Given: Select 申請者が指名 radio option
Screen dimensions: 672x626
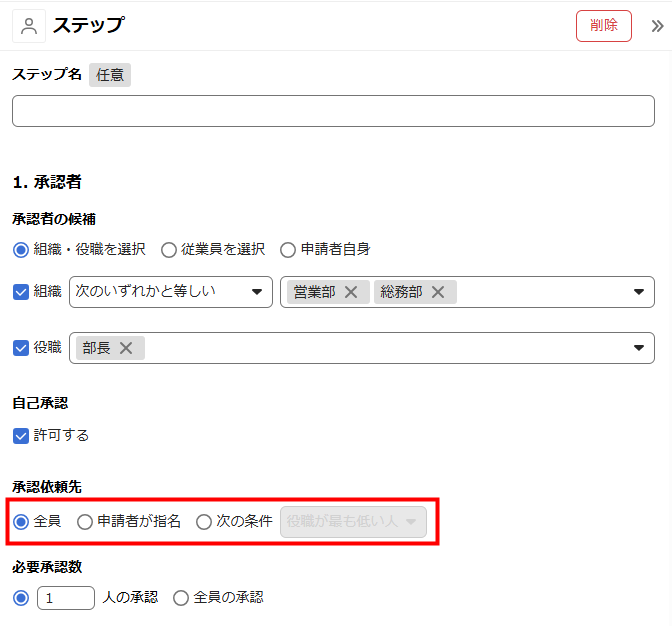Looking at the screenshot, I should [85, 521].
